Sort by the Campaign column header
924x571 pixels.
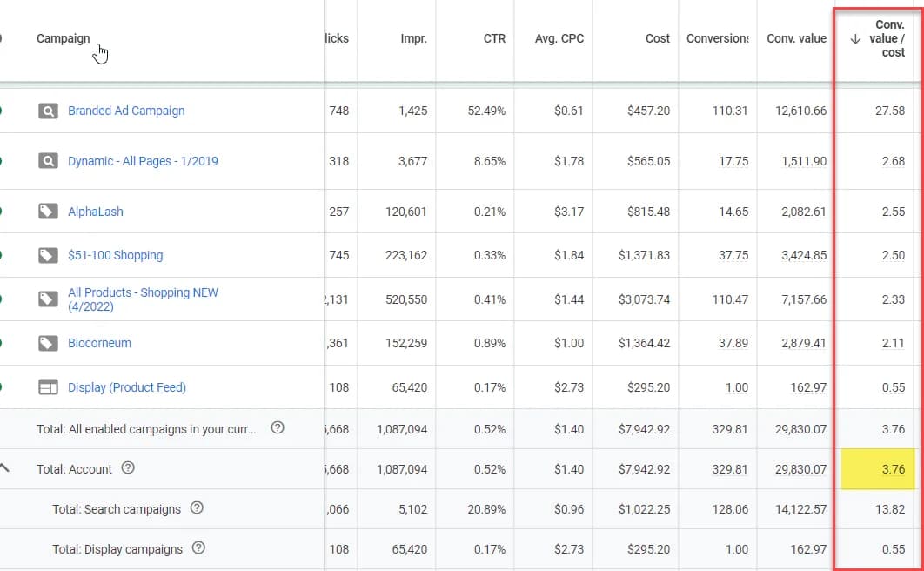click(x=63, y=38)
